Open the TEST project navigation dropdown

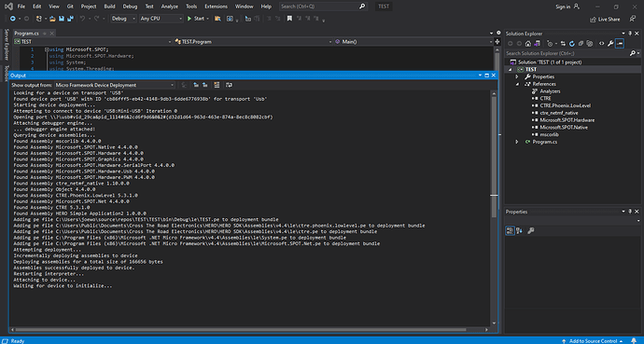[x=92, y=41]
